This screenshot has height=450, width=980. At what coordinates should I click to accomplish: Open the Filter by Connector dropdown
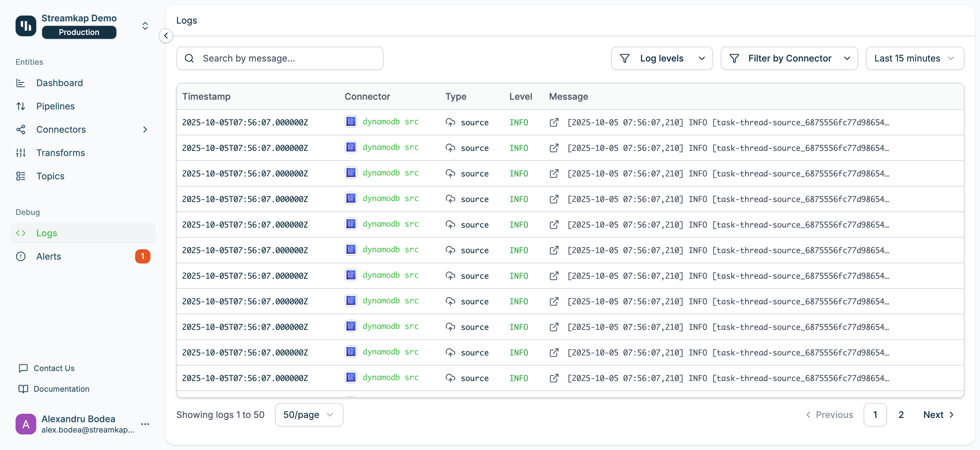(x=789, y=58)
